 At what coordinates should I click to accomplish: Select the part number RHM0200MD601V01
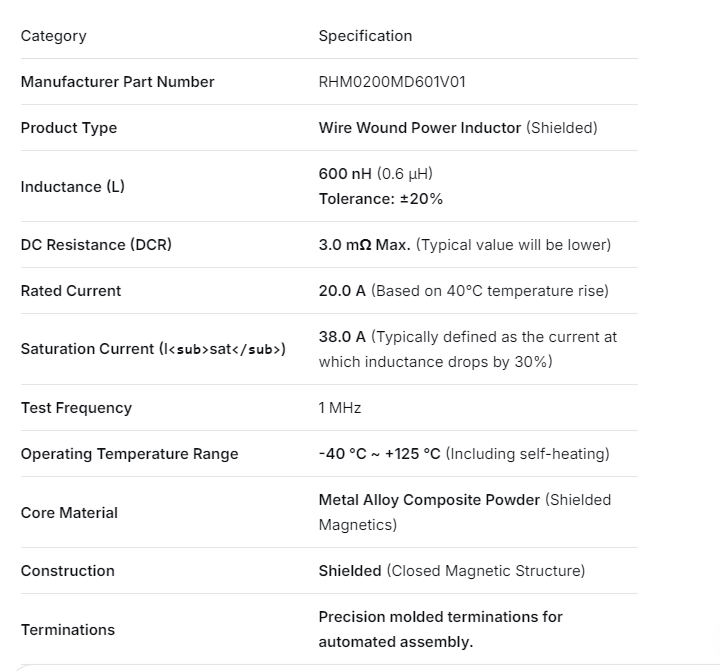pos(392,82)
